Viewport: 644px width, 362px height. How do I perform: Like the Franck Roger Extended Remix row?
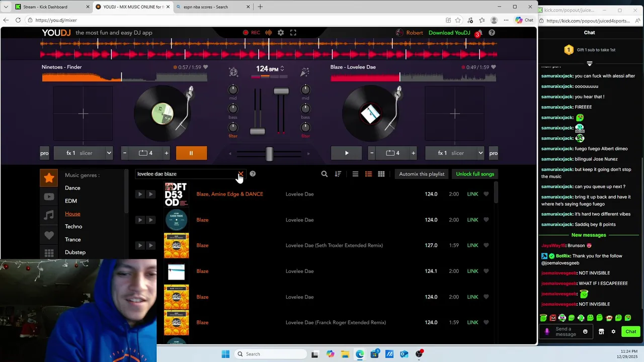pos(486,322)
